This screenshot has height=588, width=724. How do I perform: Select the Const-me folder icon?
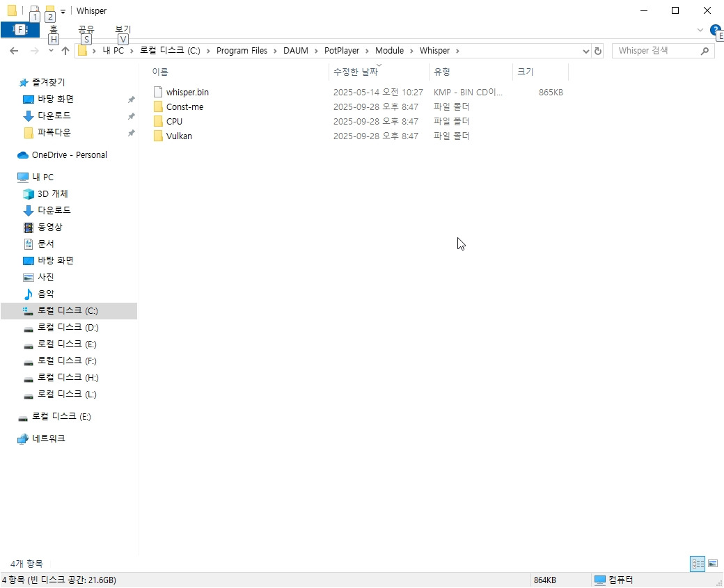click(158, 106)
